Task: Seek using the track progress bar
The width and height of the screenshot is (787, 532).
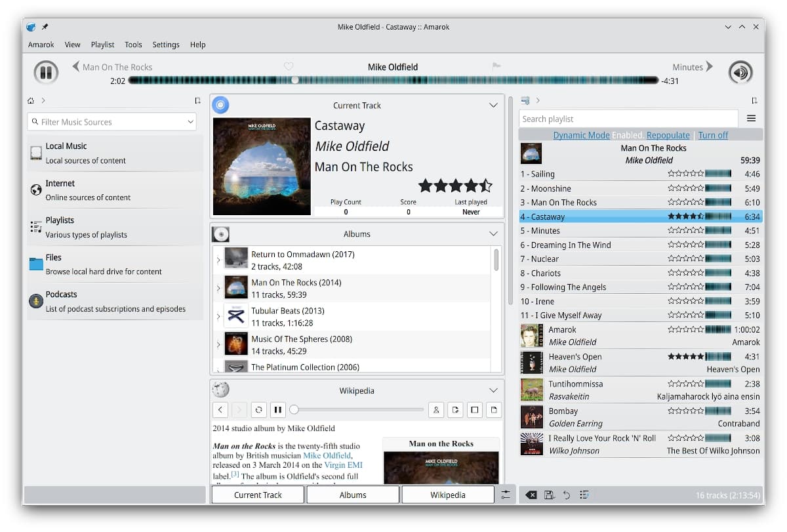Action: point(393,80)
